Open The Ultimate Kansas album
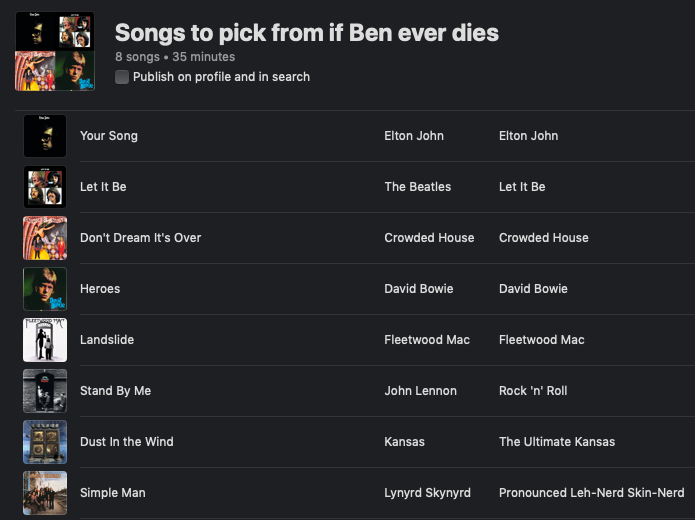The height and width of the screenshot is (520, 695). point(556,442)
